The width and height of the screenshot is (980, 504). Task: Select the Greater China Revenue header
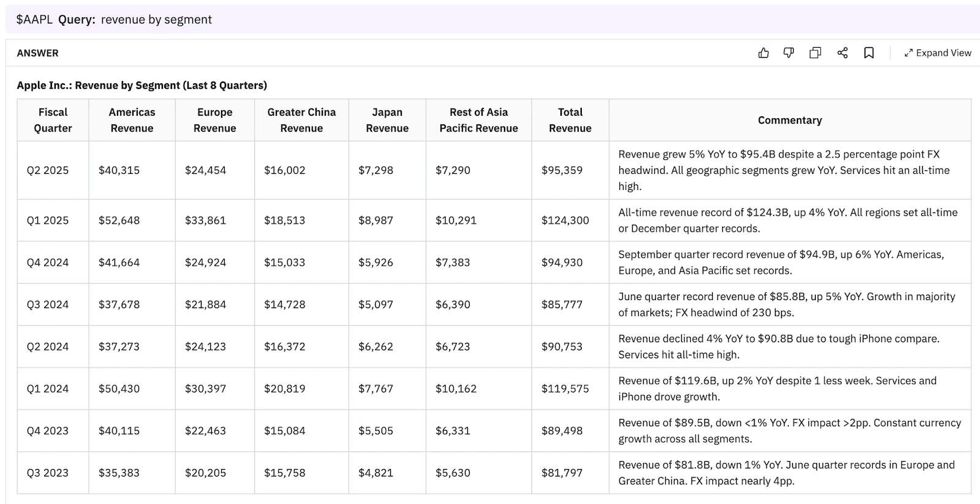[x=301, y=120]
